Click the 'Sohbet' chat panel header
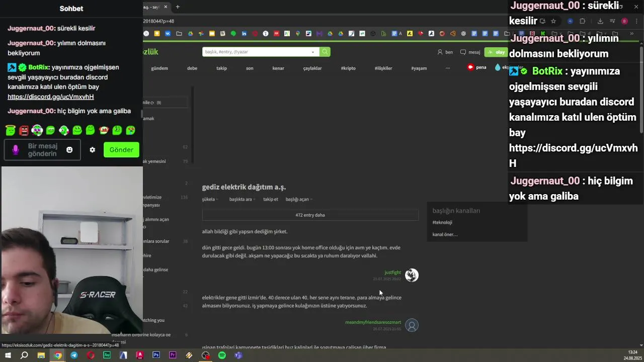This screenshot has height=362, width=644. click(71, 9)
